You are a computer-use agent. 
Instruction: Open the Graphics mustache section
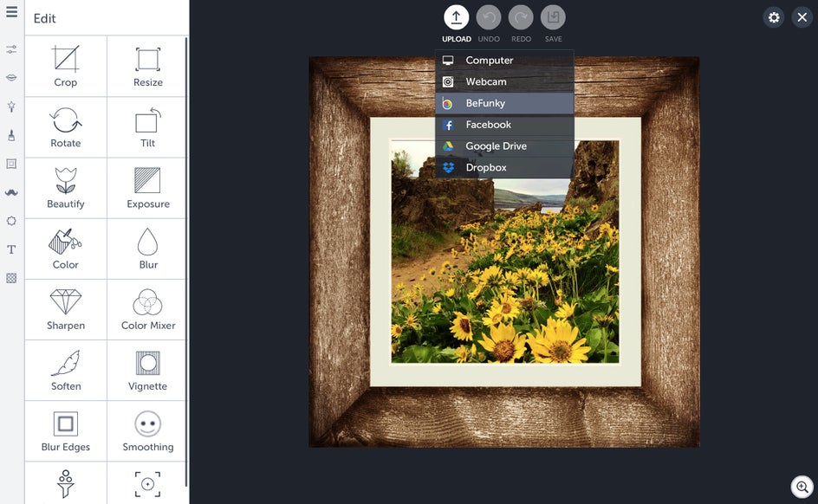pyautogui.click(x=11, y=192)
